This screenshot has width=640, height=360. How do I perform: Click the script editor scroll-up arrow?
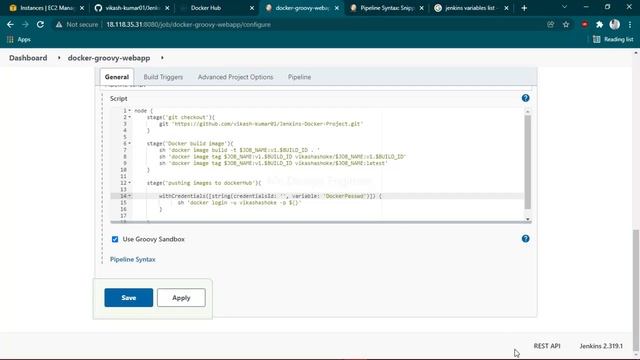[x=527, y=111]
